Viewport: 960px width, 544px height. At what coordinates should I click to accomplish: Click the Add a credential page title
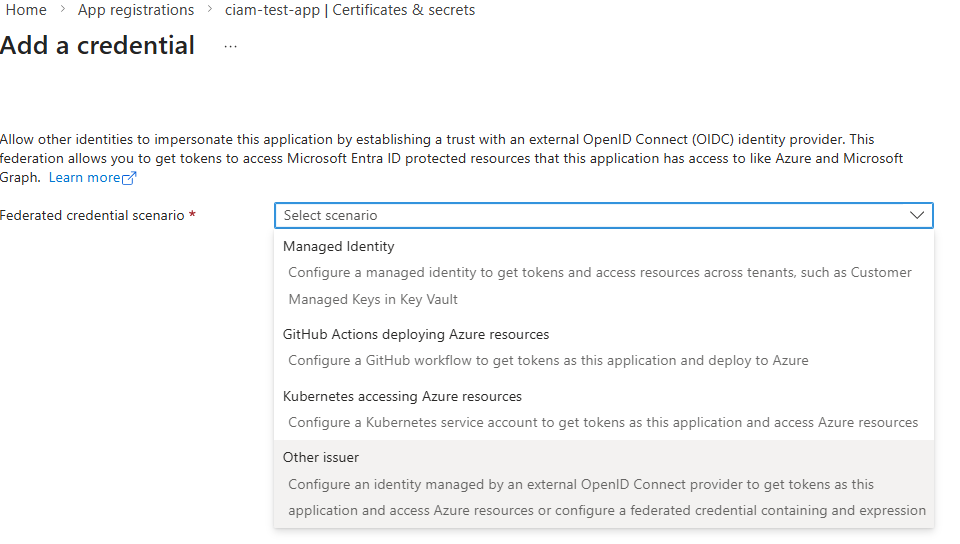[x=98, y=46]
